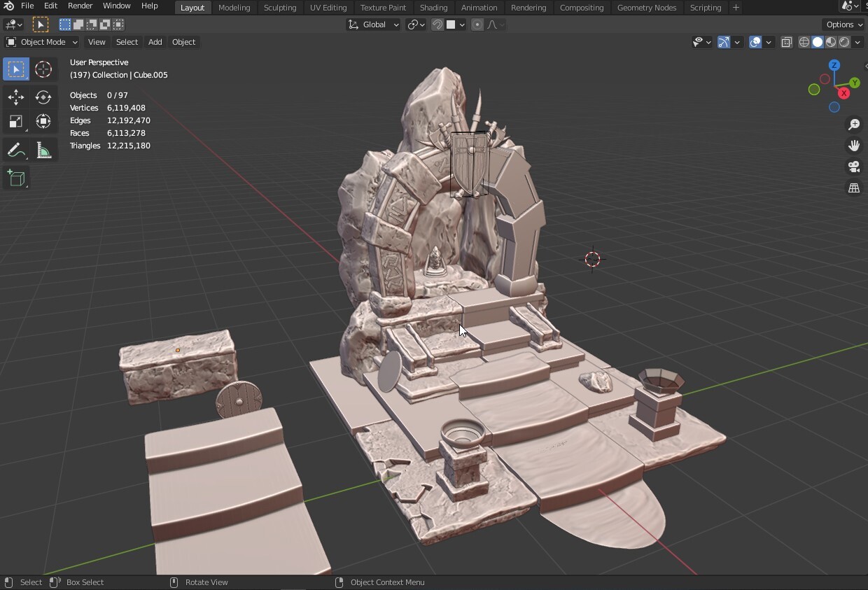Select the Rotate tool
The width and height of the screenshot is (868, 590).
43,98
